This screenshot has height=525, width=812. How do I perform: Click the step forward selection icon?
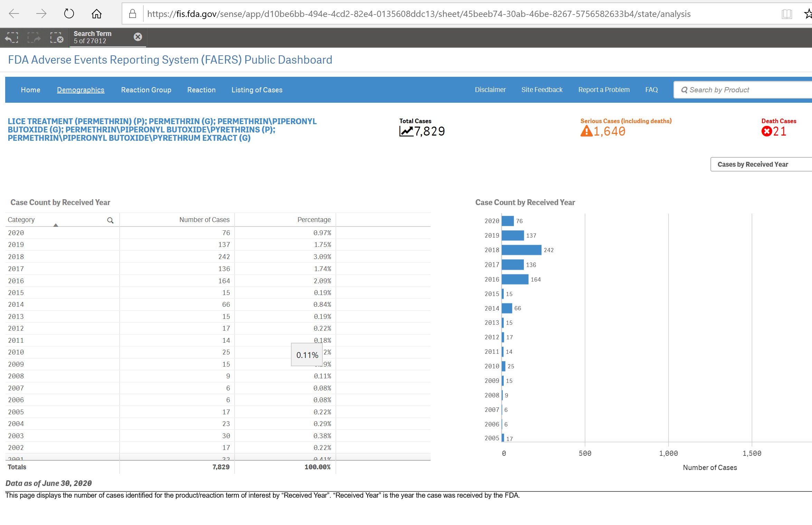[x=34, y=37]
